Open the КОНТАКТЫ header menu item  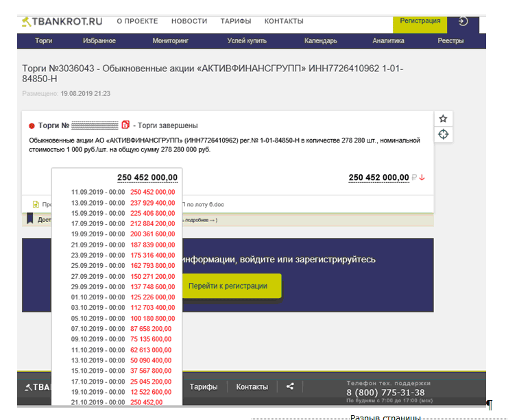point(284,21)
